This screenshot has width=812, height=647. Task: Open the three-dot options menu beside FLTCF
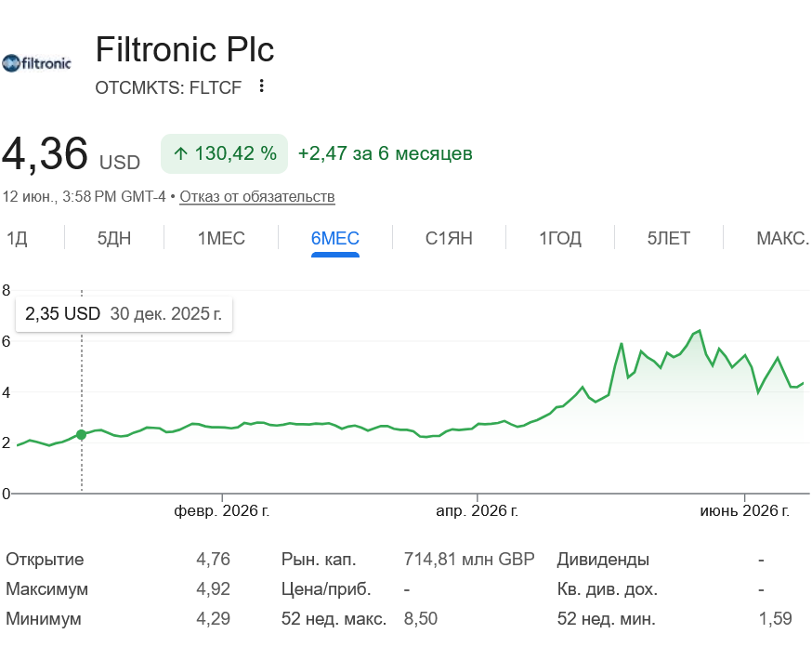coord(261,86)
